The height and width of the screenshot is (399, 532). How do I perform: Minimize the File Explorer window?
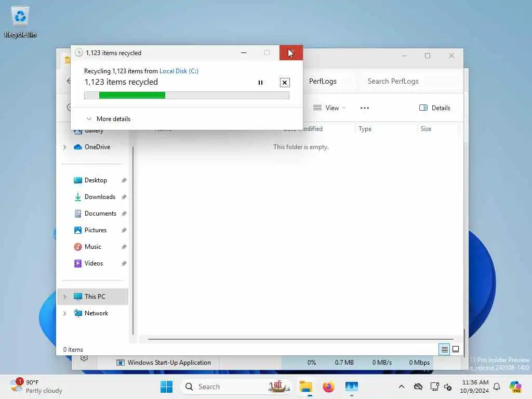[404, 56]
